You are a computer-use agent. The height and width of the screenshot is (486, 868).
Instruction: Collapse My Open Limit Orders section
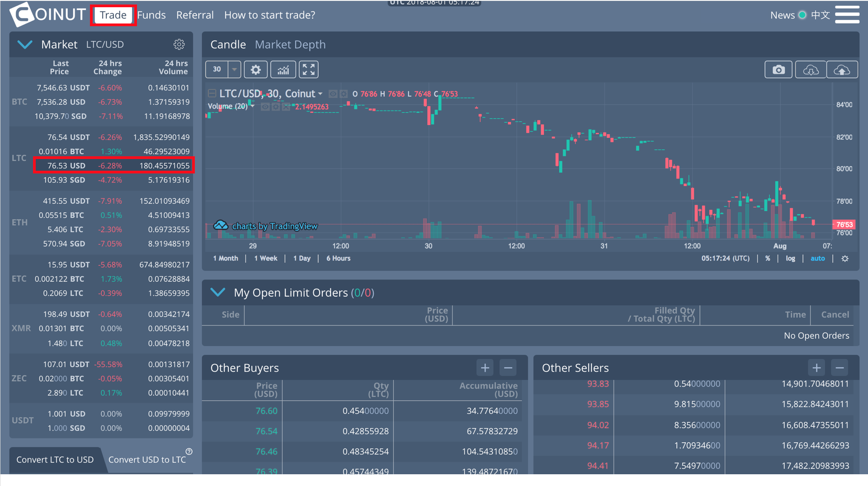pyautogui.click(x=218, y=292)
